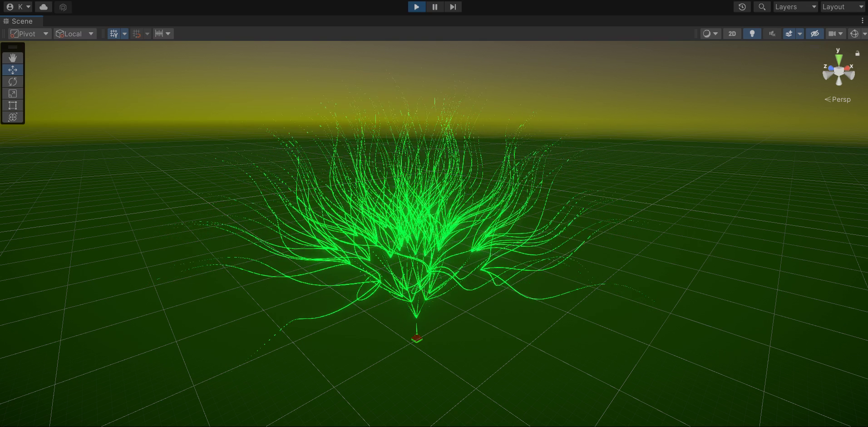Toggle the gizmo rotation lock
Image resolution: width=868 pixels, height=427 pixels.
pos(857,53)
